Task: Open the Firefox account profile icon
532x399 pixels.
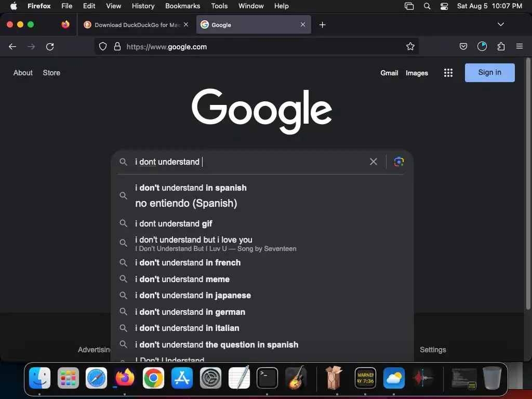Action: [x=482, y=46]
